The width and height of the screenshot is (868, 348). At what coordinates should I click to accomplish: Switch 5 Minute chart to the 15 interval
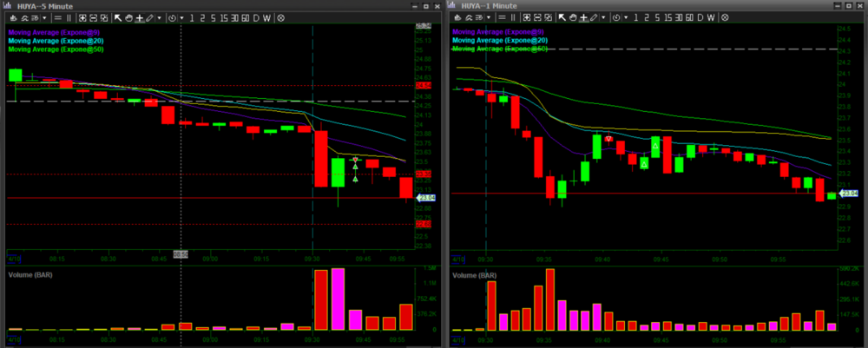click(224, 18)
